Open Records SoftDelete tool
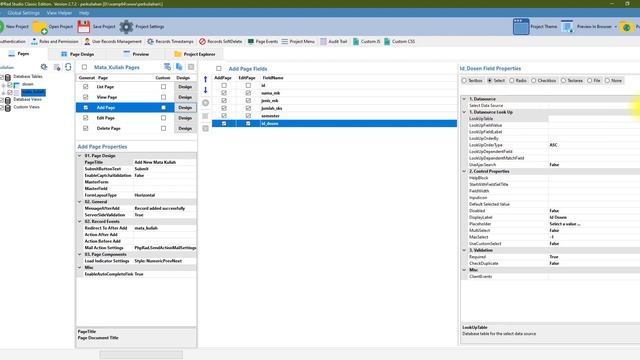 coord(220,41)
